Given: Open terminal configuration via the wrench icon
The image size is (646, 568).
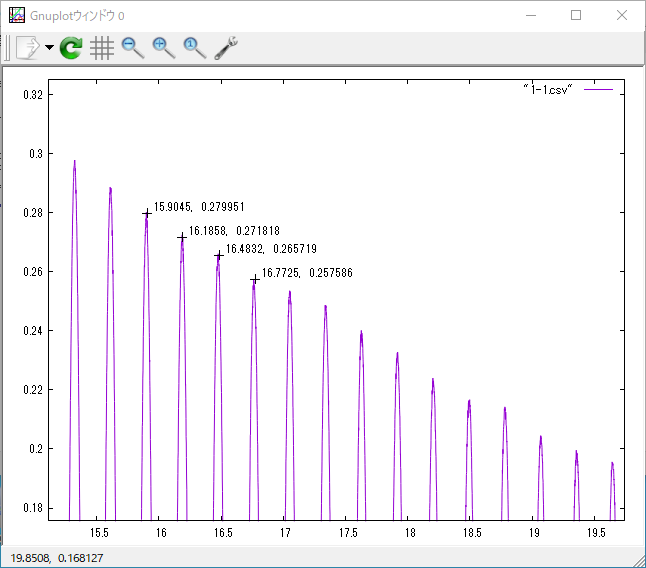Looking at the screenshot, I should point(226,48).
